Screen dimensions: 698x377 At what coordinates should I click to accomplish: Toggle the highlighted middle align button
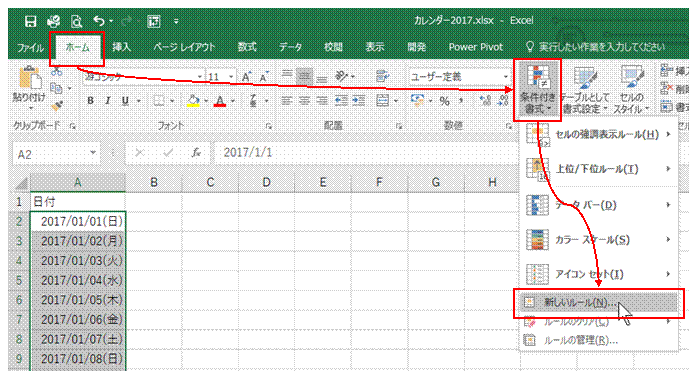point(304,76)
